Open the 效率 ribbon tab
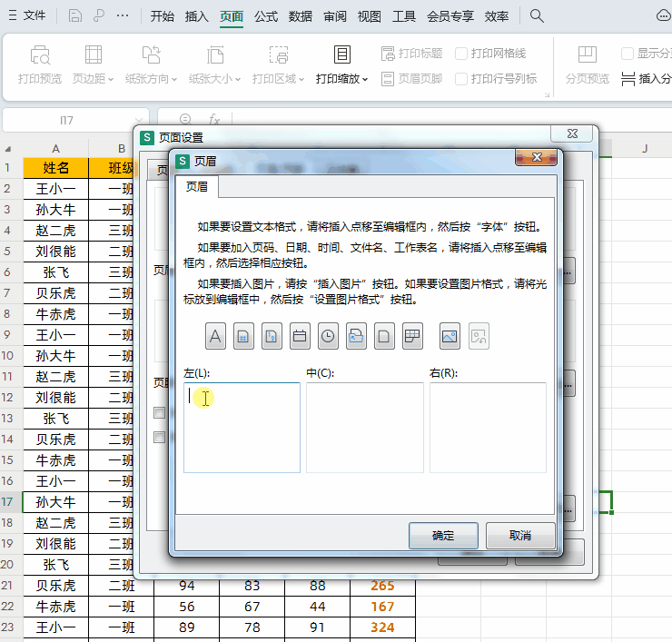Screen dimensions: 672x642 point(497,16)
